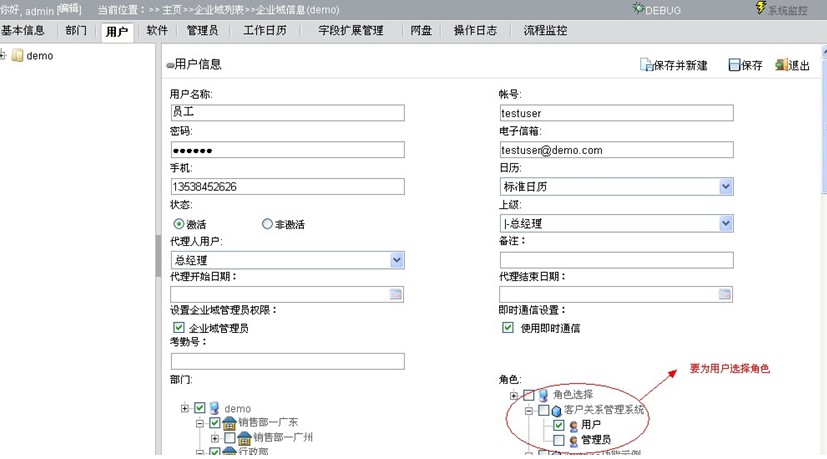Open the 工作日历 tab
Viewport: 827px width, 459px height.
coord(265,31)
